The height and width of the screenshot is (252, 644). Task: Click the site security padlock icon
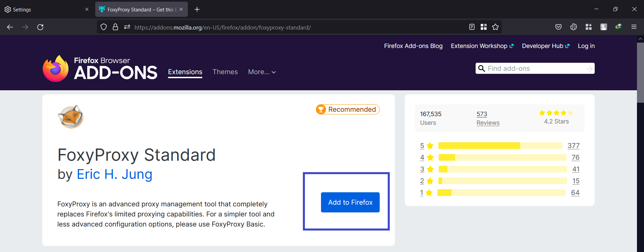115,27
